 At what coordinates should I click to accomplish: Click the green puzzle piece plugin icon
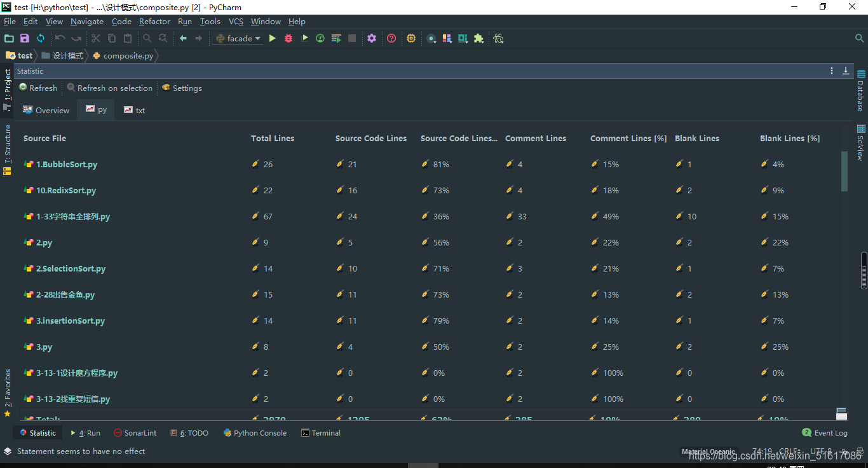pos(478,39)
